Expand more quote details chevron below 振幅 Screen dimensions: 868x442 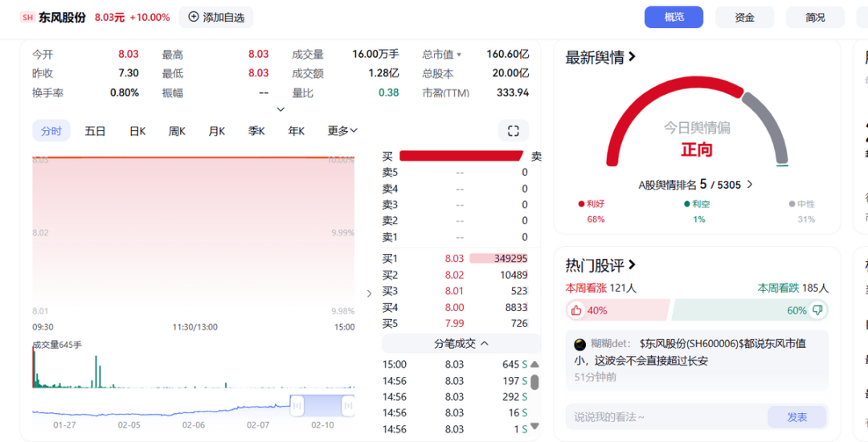[280, 109]
